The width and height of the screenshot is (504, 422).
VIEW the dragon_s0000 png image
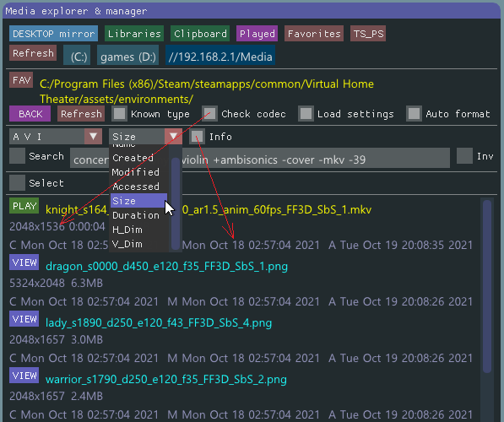[x=24, y=262]
